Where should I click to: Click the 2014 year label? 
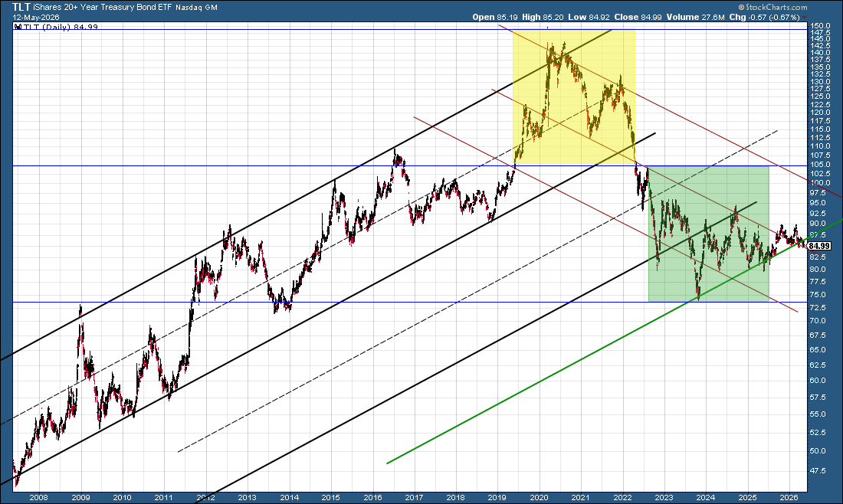click(289, 498)
